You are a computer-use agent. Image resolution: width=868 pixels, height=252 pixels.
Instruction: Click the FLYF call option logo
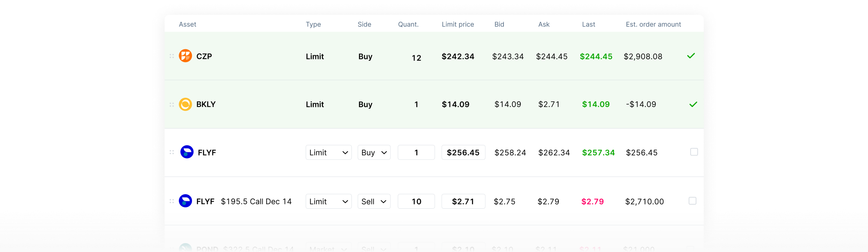tap(185, 201)
